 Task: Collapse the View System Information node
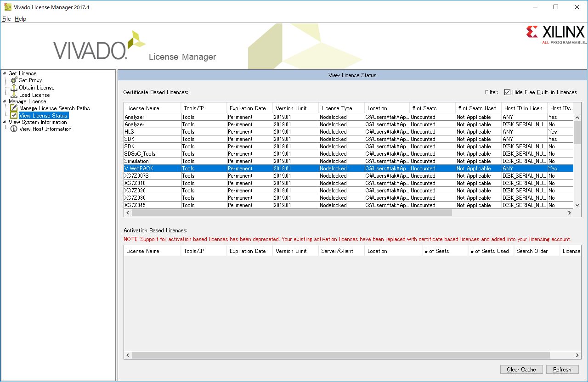(5, 122)
